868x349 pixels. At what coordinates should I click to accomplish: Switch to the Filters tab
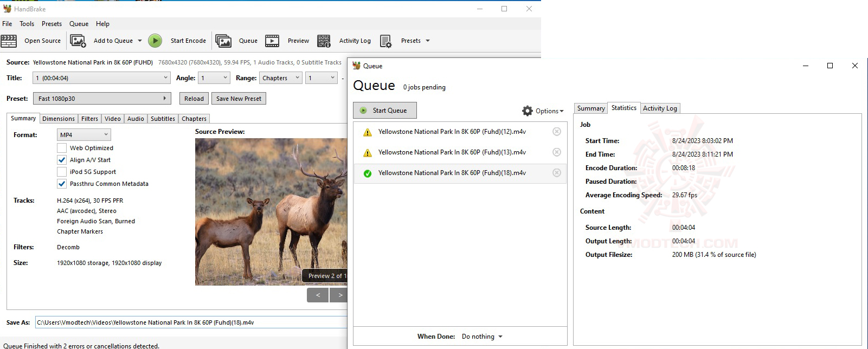(89, 119)
